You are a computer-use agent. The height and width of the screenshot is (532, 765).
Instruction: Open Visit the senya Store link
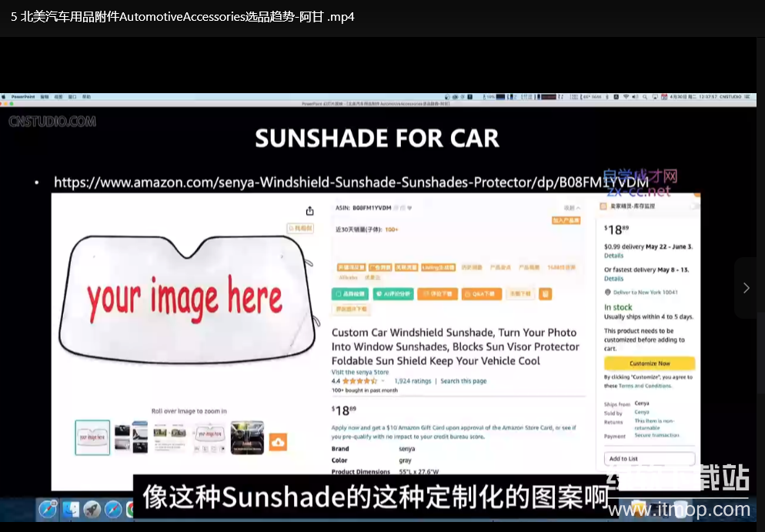click(360, 373)
